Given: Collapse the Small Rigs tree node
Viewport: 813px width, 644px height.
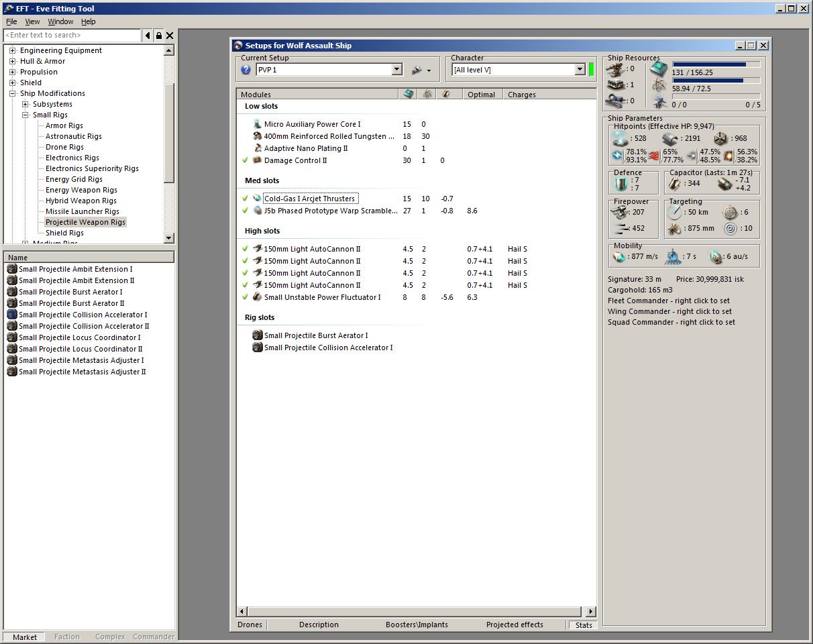Looking at the screenshot, I should [25, 115].
